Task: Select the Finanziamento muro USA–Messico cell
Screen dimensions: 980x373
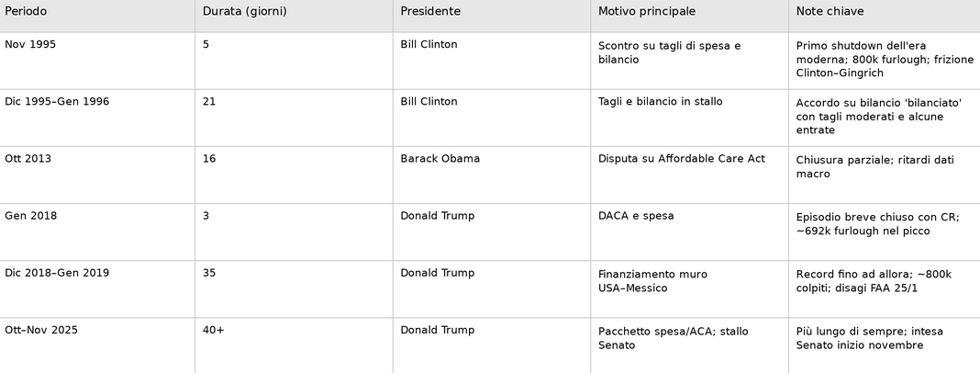Action: point(652,280)
